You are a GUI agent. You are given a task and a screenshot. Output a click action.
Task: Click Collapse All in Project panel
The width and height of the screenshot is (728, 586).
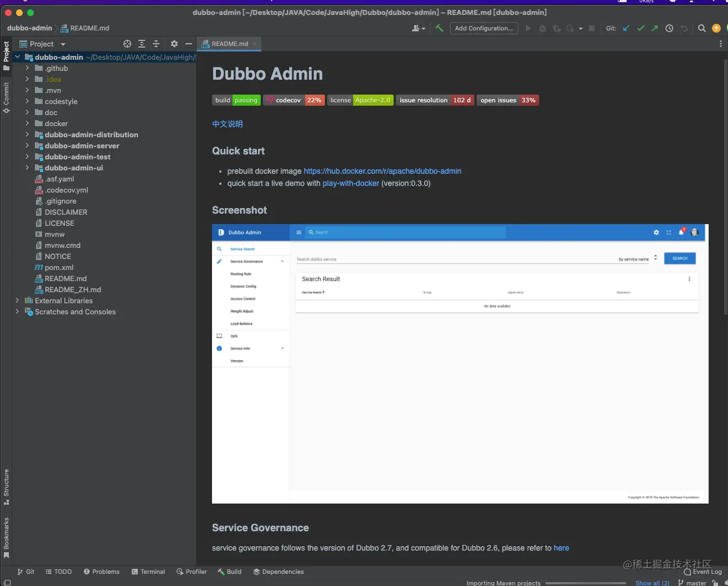pyautogui.click(x=156, y=44)
